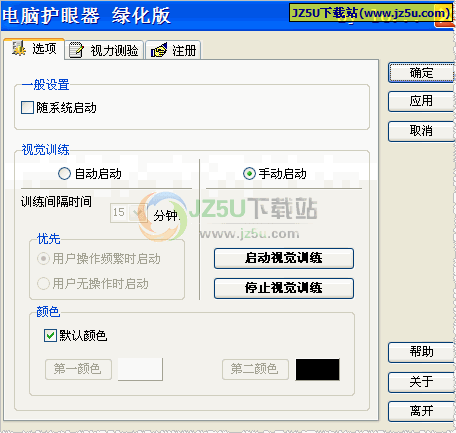Exit using the 离开 button
The height and width of the screenshot is (433, 456).
click(x=421, y=411)
